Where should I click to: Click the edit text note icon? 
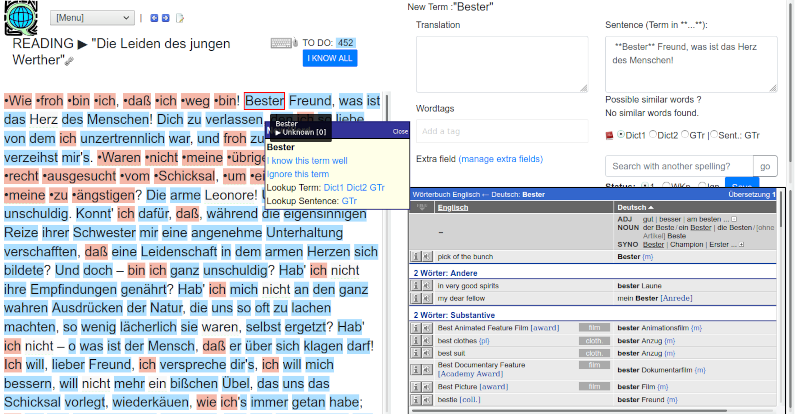[x=180, y=18]
